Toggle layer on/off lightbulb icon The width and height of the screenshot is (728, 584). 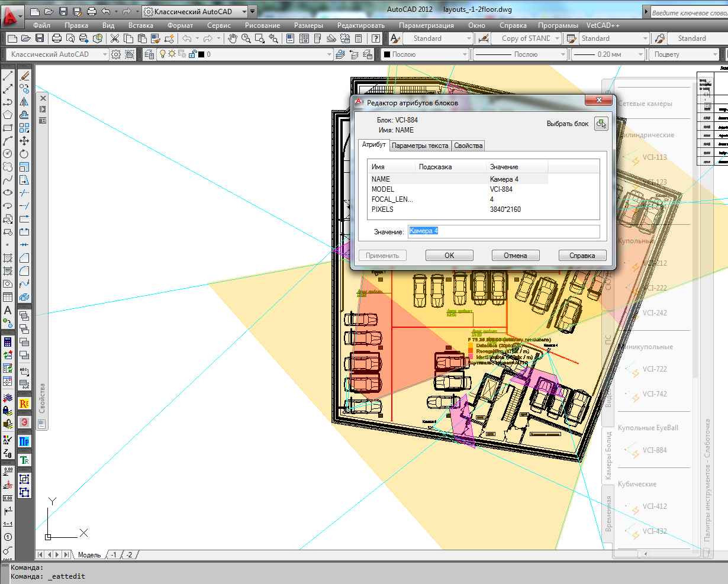[x=163, y=54]
